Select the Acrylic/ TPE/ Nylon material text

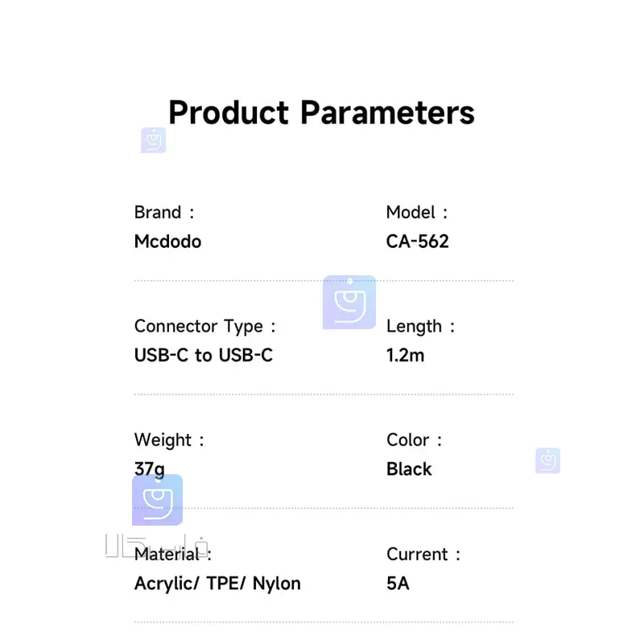tap(217, 584)
